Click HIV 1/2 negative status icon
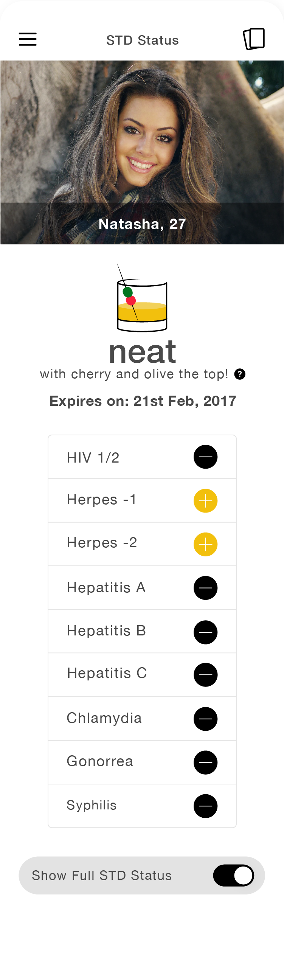The width and height of the screenshot is (284, 980). click(205, 457)
